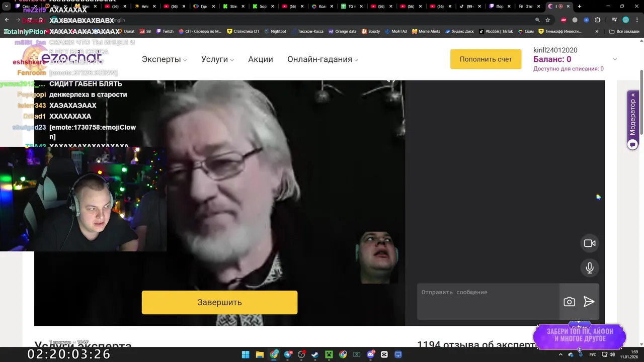The height and width of the screenshot is (362, 644).
Task: Open the volume speaker tray icon
Action: point(612,354)
